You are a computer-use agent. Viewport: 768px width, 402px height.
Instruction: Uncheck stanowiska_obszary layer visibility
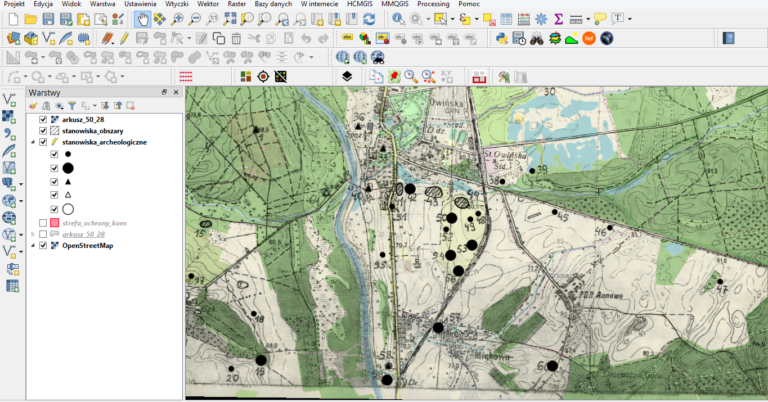pyautogui.click(x=43, y=131)
